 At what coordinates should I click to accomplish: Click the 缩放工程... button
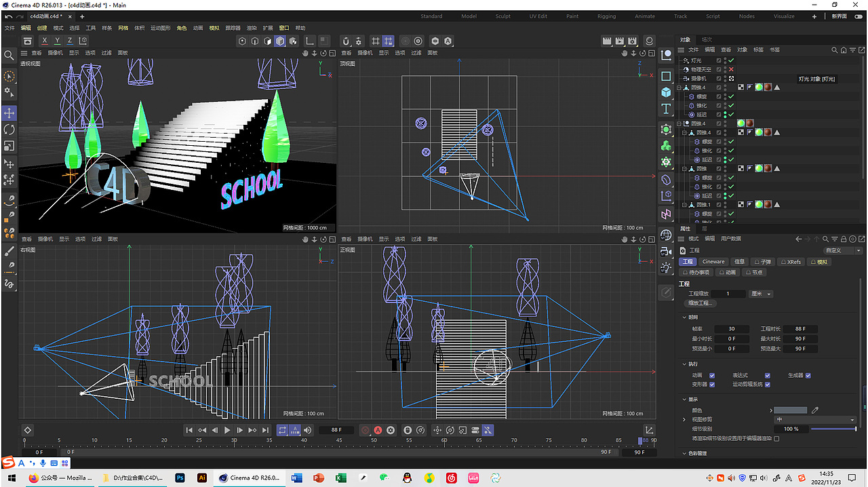pyautogui.click(x=699, y=303)
